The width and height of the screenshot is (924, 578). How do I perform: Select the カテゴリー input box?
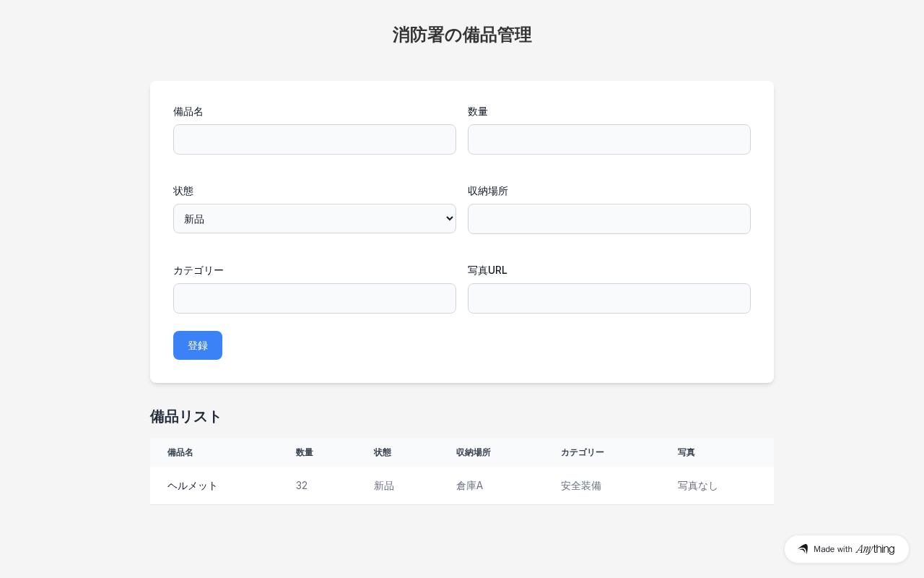click(x=314, y=298)
